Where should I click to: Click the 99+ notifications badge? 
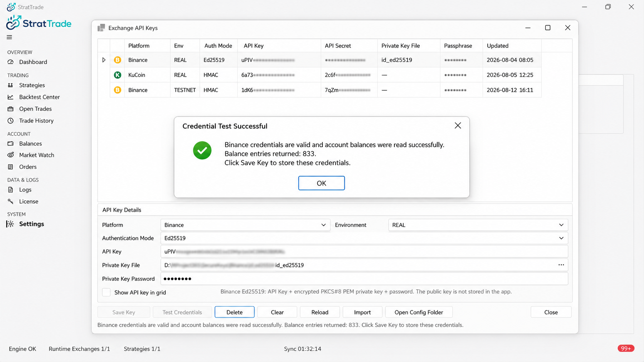pyautogui.click(x=626, y=349)
